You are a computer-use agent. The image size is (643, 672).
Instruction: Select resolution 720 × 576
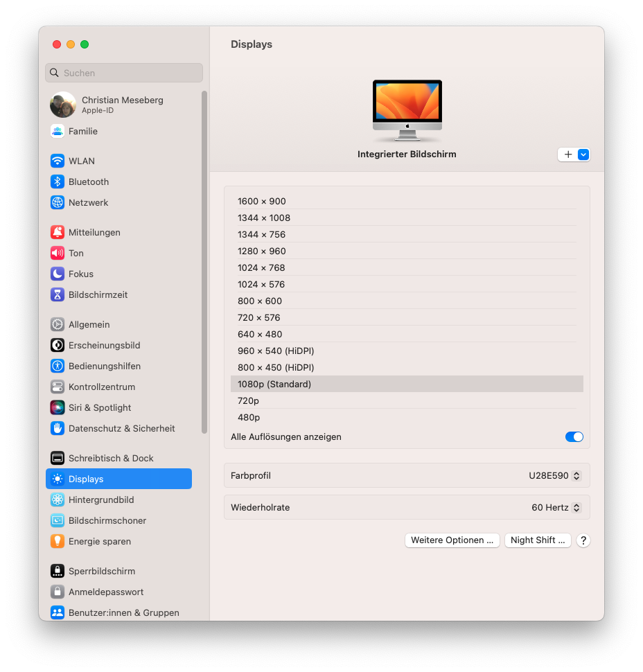tap(407, 317)
